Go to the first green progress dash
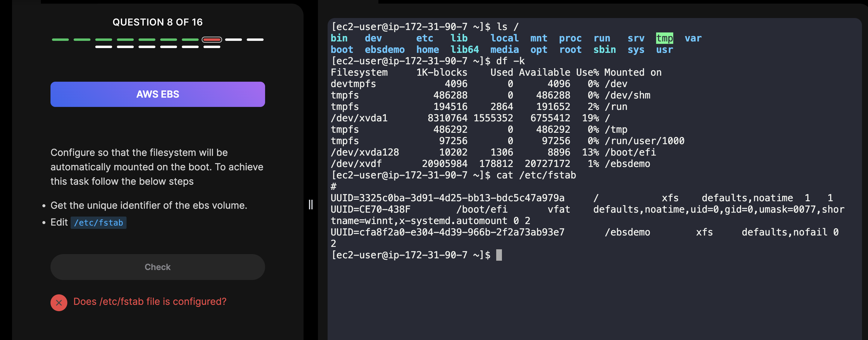868x340 pixels. pos(60,40)
